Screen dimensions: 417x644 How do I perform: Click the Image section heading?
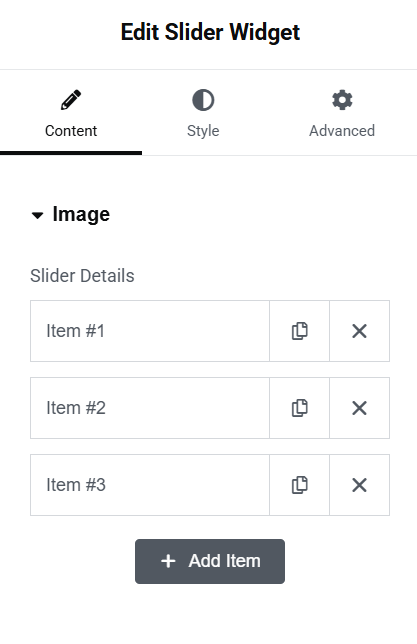81,214
